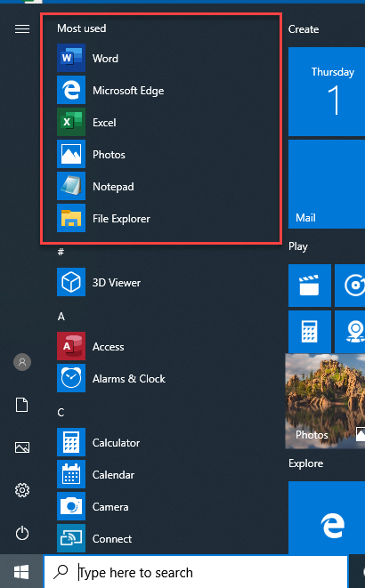Open the Movies & TV tile

click(310, 286)
